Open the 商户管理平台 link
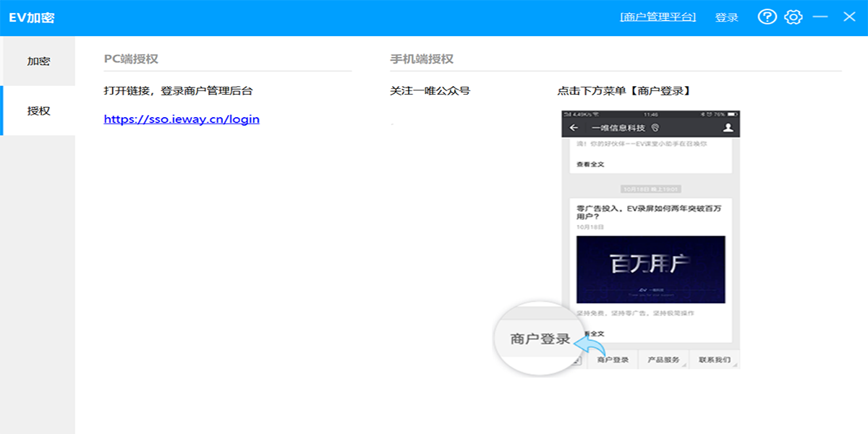 point(658,17)
